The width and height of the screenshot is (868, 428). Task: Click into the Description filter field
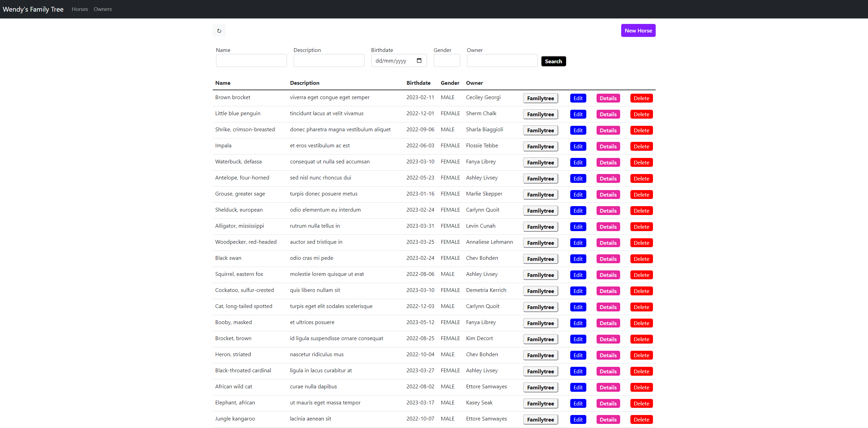(x=329, y=61)
